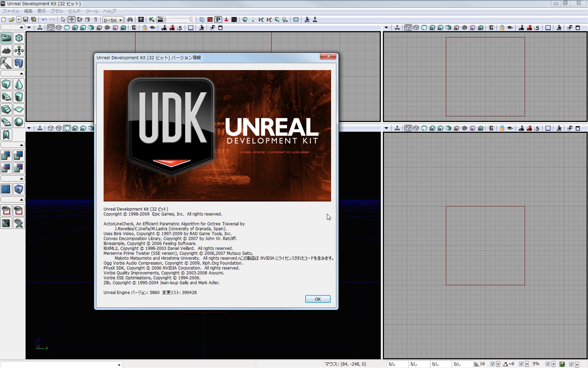Open the ローカル coordinate system dropdown

coord(113,20)
